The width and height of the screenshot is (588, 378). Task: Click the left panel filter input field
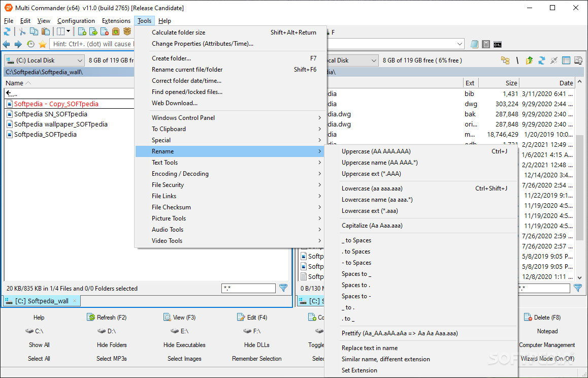tap(249, 288)
